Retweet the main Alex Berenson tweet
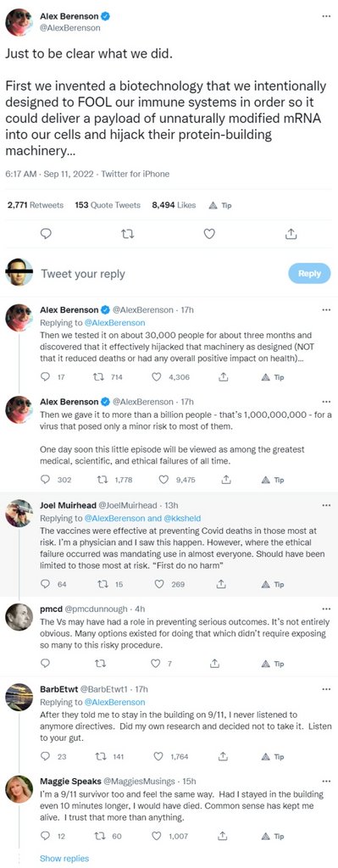 pyautogui.click(x=128, y=234)
